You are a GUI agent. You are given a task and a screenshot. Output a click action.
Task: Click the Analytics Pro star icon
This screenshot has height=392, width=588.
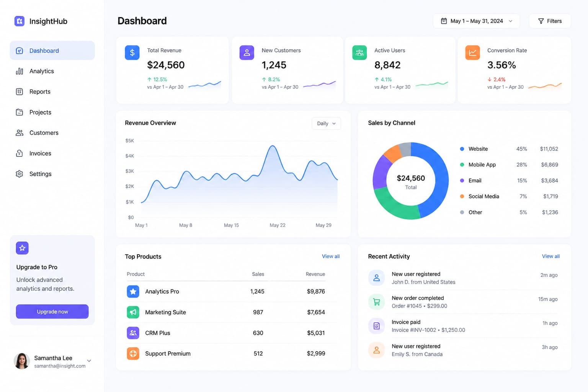tap(133, 291)
